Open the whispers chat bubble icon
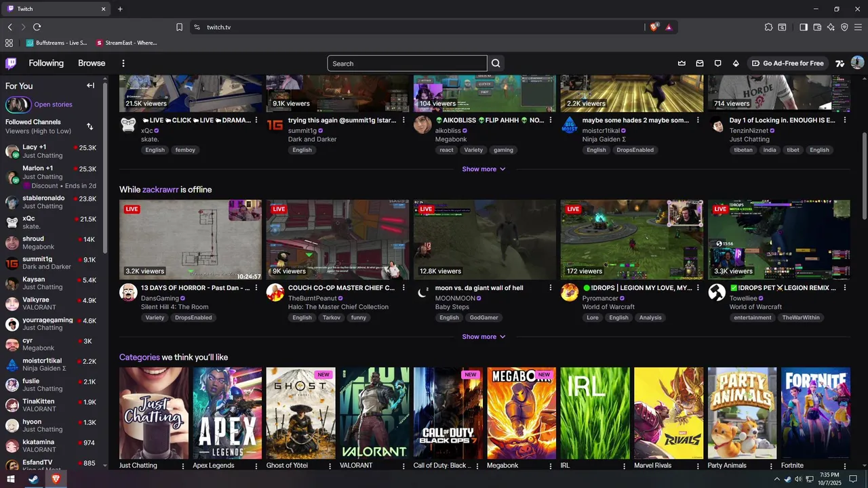The image size is (868, 488). (717, 63)
